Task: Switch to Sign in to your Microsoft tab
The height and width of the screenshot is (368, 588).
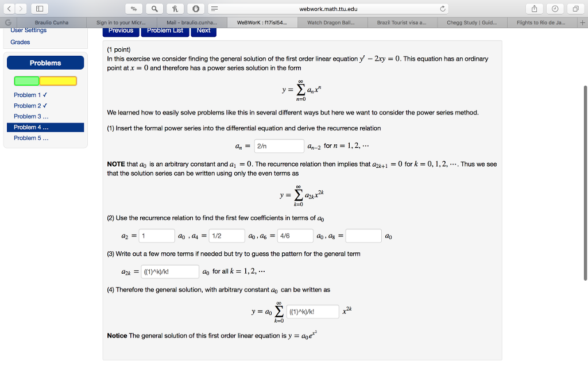Action: click(121, 22)
